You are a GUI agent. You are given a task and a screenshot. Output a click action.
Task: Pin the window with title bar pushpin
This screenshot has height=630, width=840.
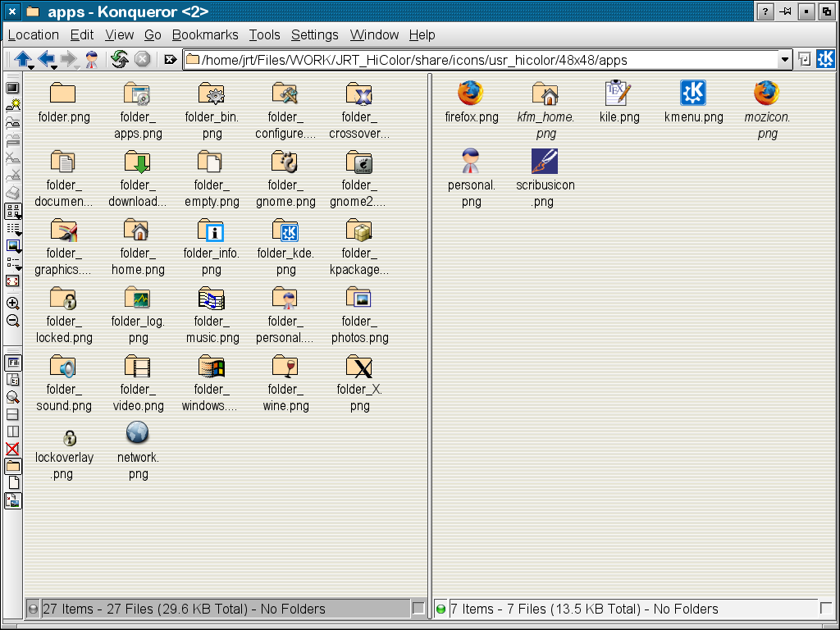coord(785,11)
